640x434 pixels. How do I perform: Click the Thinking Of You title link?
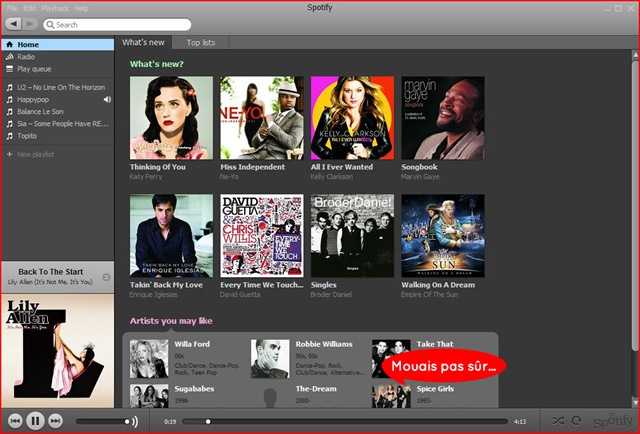pos(158,167)
